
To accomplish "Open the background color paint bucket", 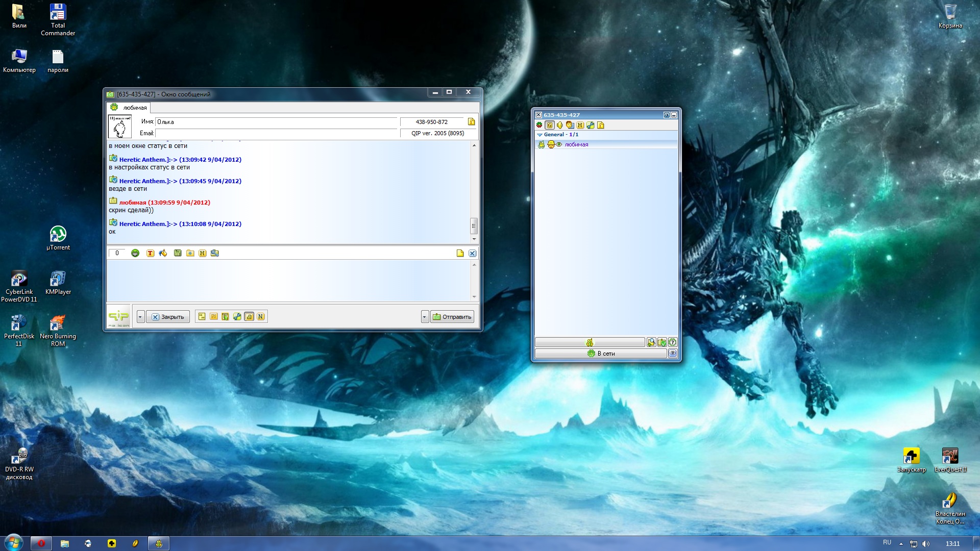I will [x=163, y=253].
